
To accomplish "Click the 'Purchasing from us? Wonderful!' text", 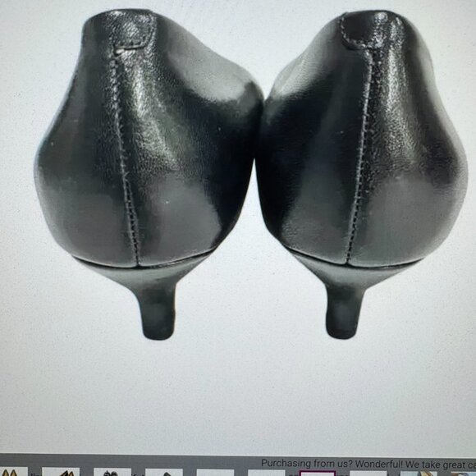I will 332,464.
